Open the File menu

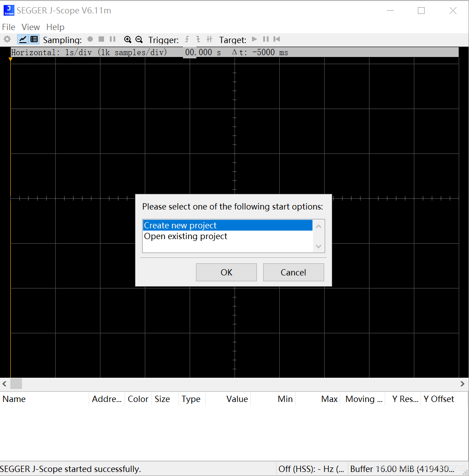[x=9, y=27]
